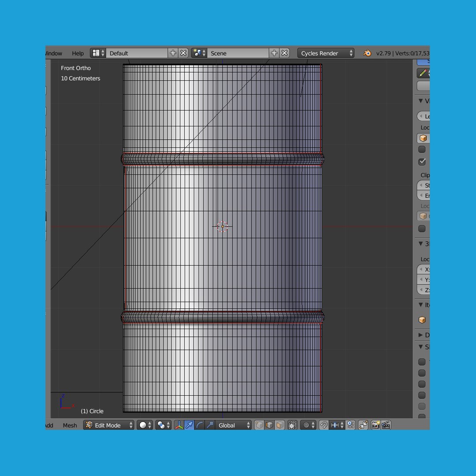The image size is (476, 476).
Task: Click the lock-to-object cube icon
Action: coord(423,138)
